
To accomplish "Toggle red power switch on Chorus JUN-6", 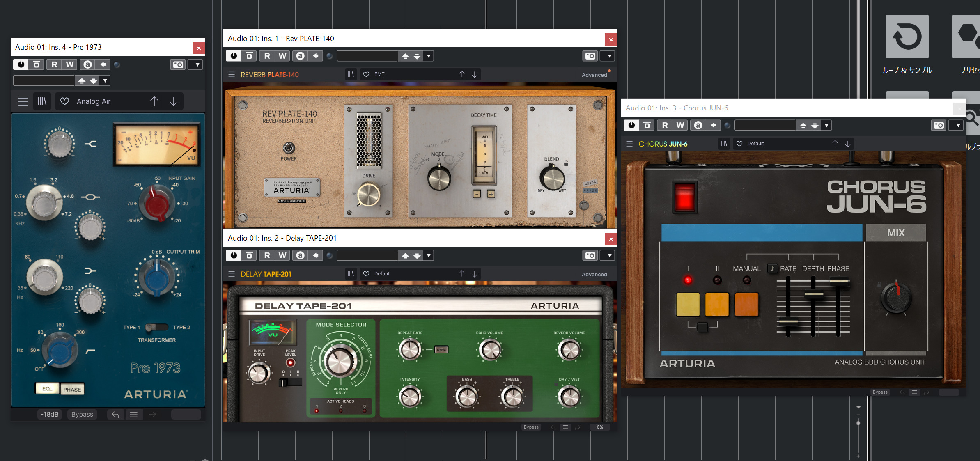I will [x=685, y=197].
